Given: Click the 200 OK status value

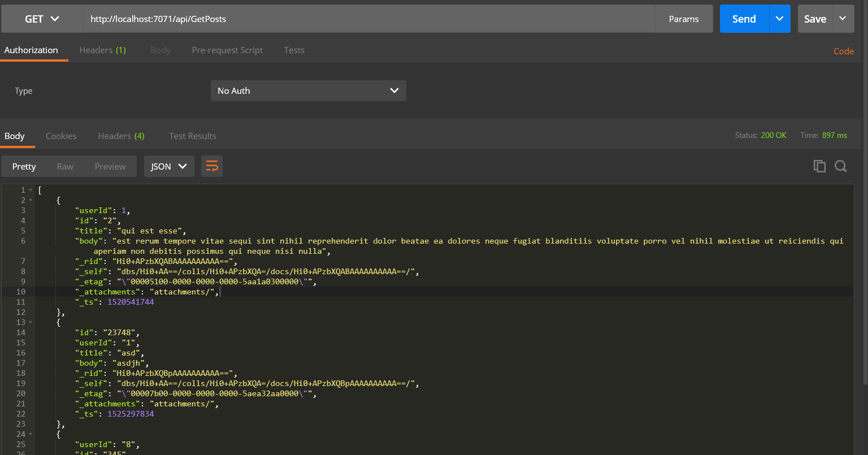Looking at the screenshot, I should point(774,136).
